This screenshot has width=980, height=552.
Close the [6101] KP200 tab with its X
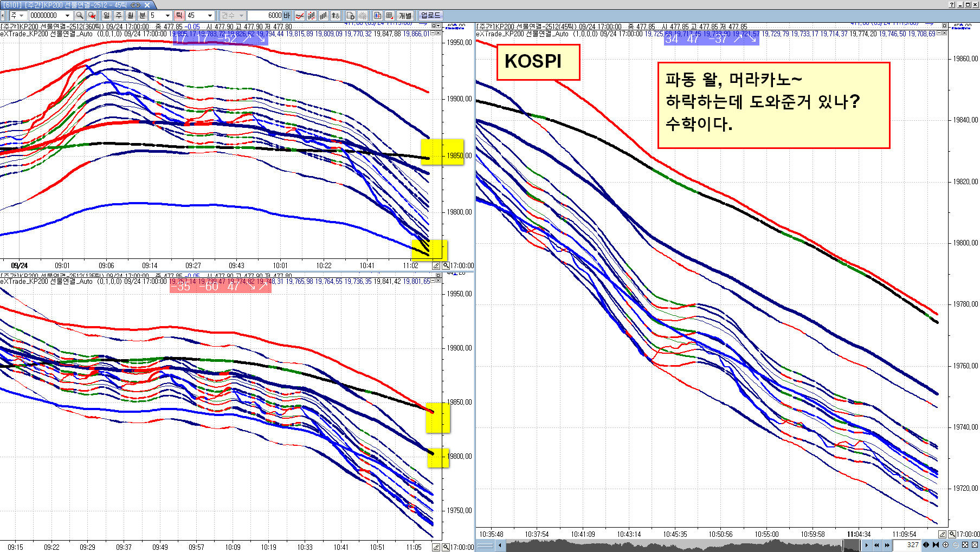point(147,5)
